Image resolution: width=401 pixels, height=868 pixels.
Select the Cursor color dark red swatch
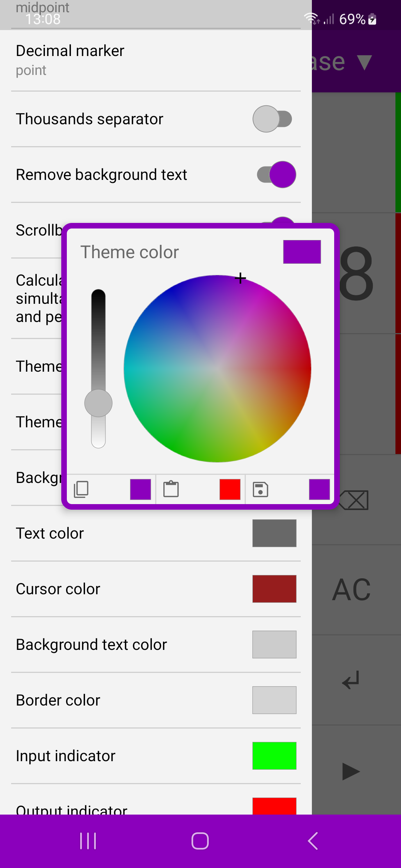(x=274, y=589)
